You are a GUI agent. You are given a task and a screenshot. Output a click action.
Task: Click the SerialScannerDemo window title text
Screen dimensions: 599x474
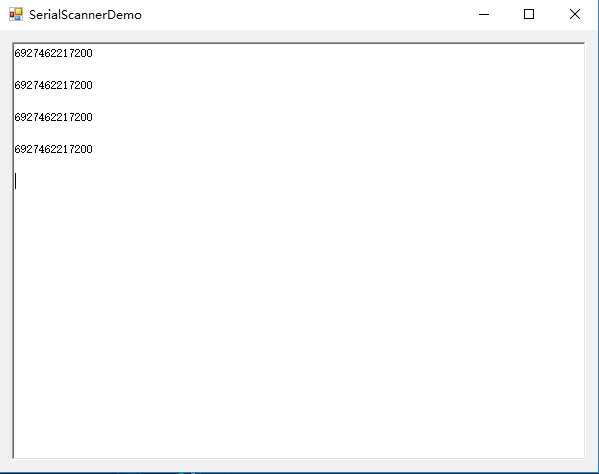pyautogui.click(x=85, y=15)
